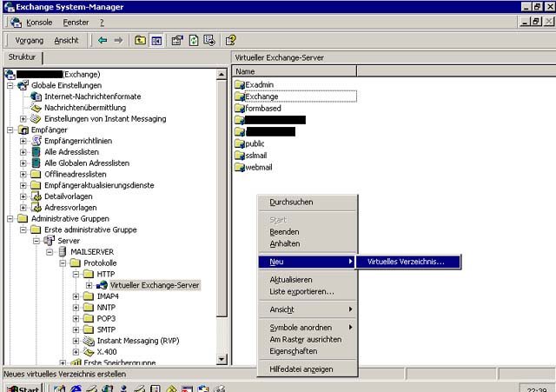Expand the Offlineadresslisten node

pos(23,174)
